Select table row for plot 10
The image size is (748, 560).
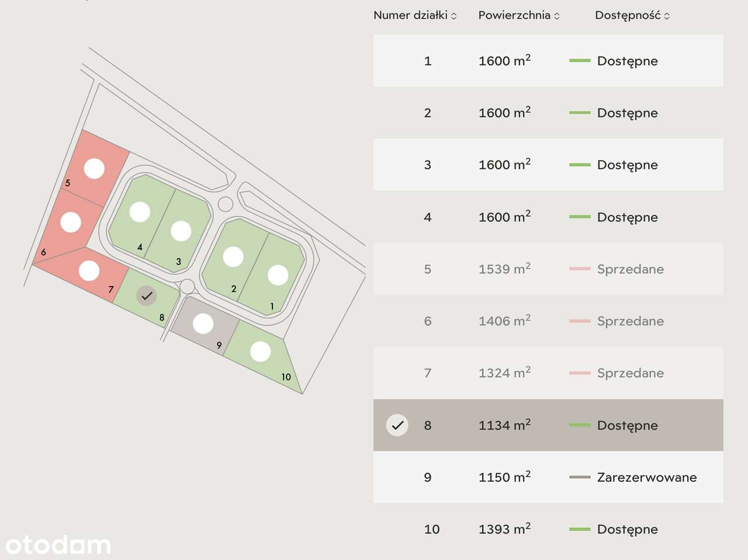point(548,529)
